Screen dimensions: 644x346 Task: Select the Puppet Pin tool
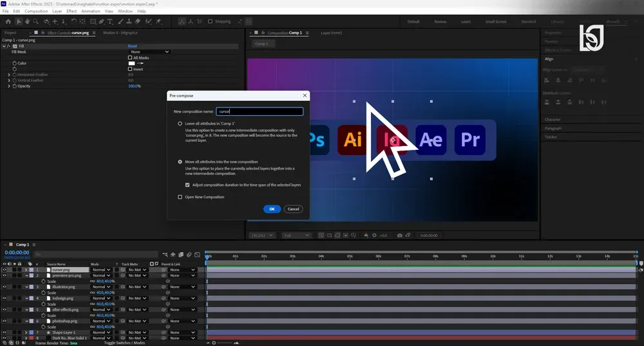click(158, 21)
